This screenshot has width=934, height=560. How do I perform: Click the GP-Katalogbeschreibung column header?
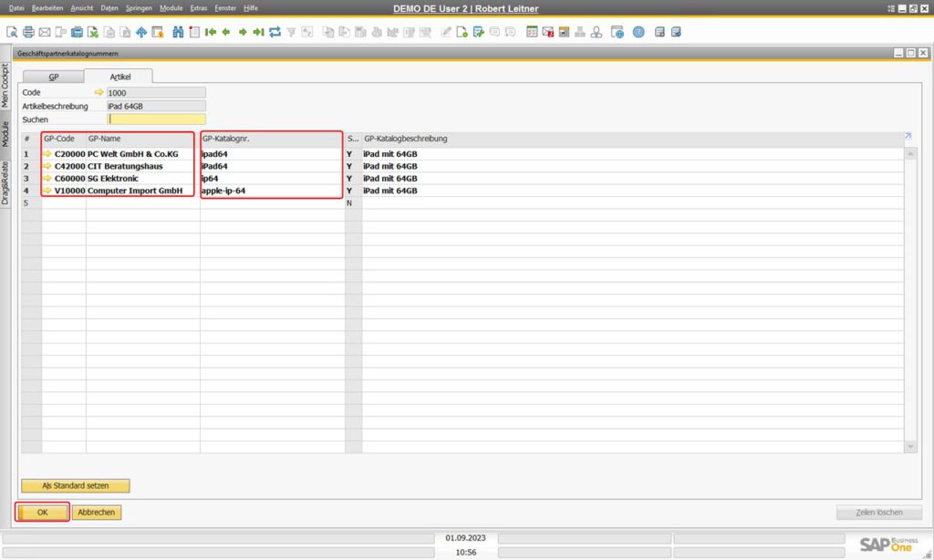click(x=633, y=139)
